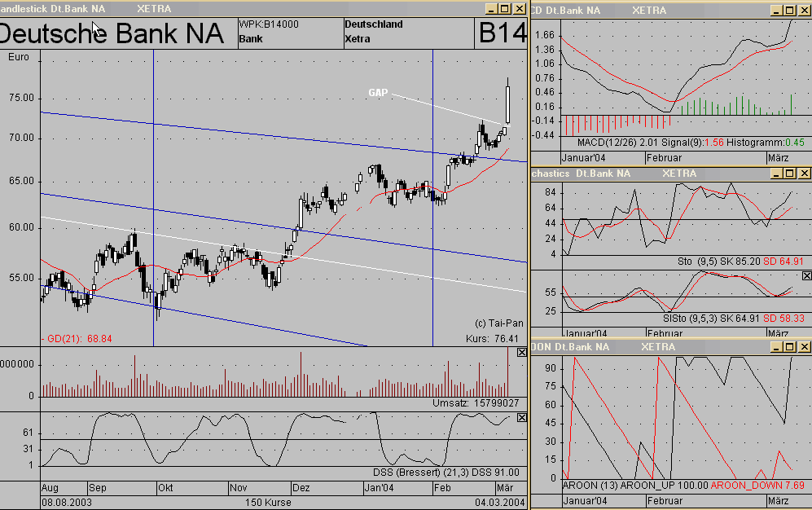Image resolution: width=812 pixels, height=510 pixels.
Task: Click Februar on the MACD time axis
Action: pos(665,158)
